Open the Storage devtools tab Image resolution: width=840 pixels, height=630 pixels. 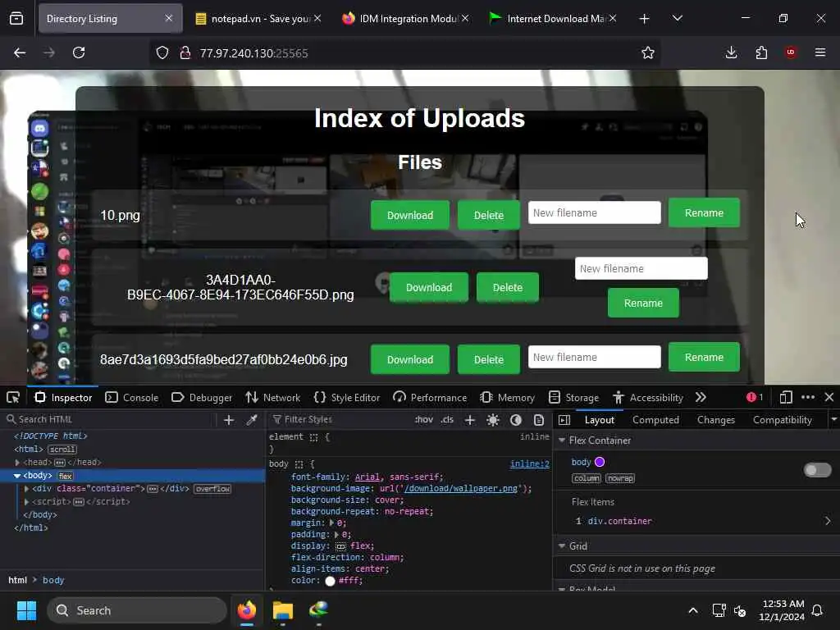(x=573, y=398)
